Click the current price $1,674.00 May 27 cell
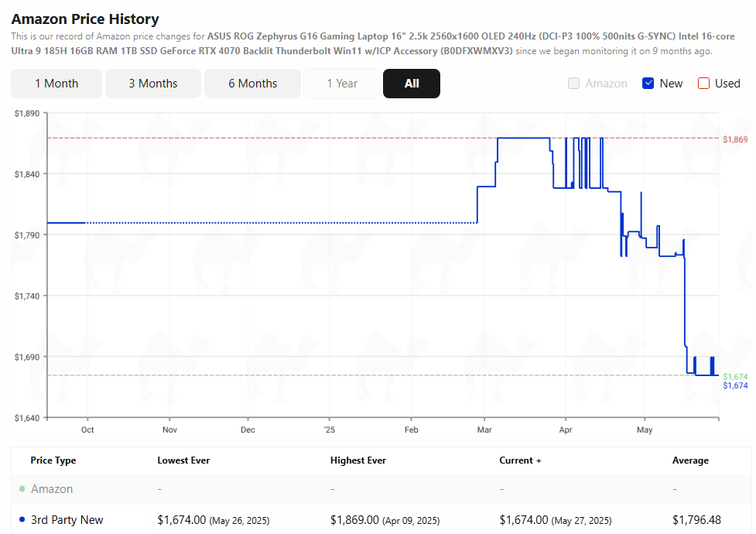The height and width of the screenshot is (534, 756). pyautogui.click(x=556, y=520)
